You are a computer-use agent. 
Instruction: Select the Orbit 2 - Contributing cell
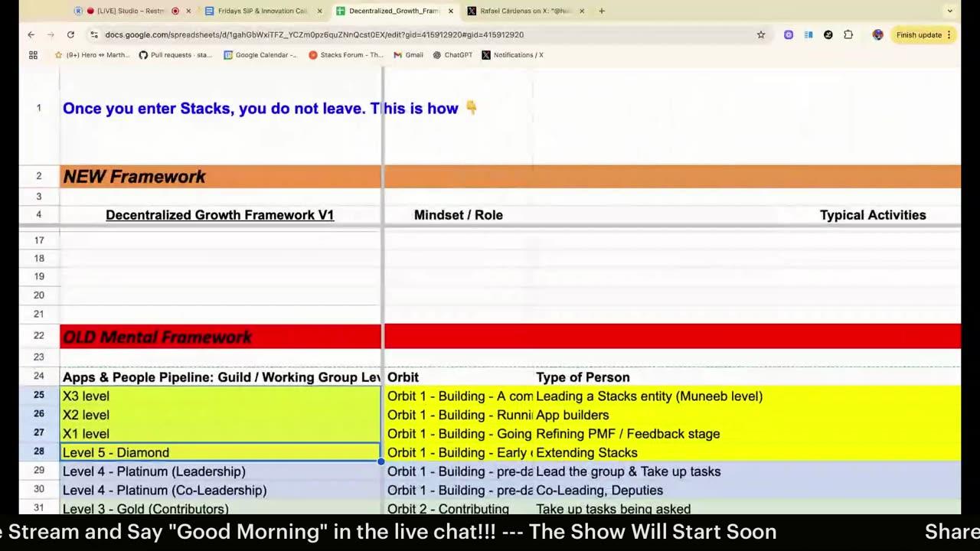click(x=459, y=508)
